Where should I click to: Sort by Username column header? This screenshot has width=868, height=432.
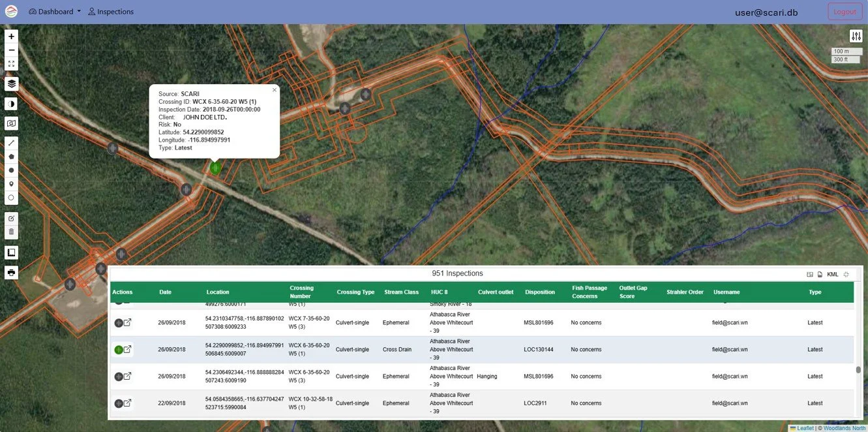[x=727, y=292]
